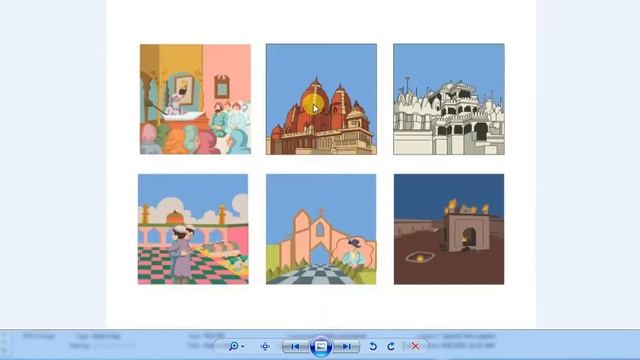
Task: Rotate the image clockwise
Action: (x=391, y=346)
